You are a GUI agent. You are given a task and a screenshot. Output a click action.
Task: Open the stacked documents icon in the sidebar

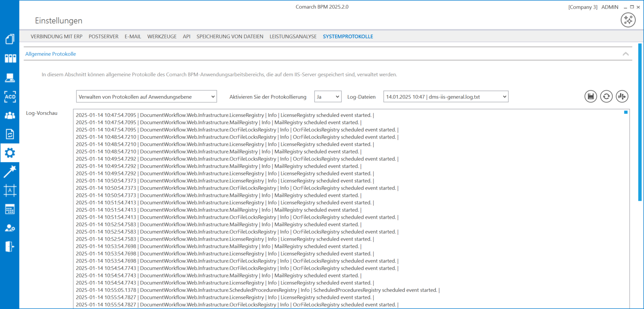[10, 39]
